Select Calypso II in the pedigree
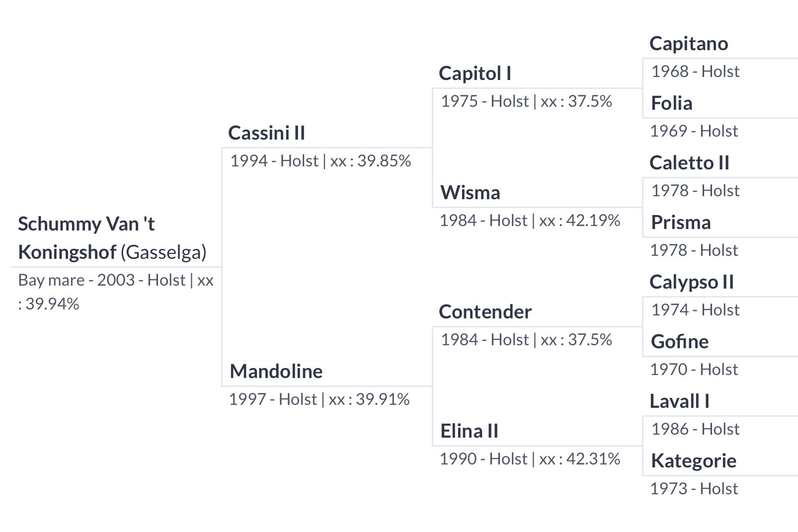The width and height of the screenshot is (798, 532). 691,282
